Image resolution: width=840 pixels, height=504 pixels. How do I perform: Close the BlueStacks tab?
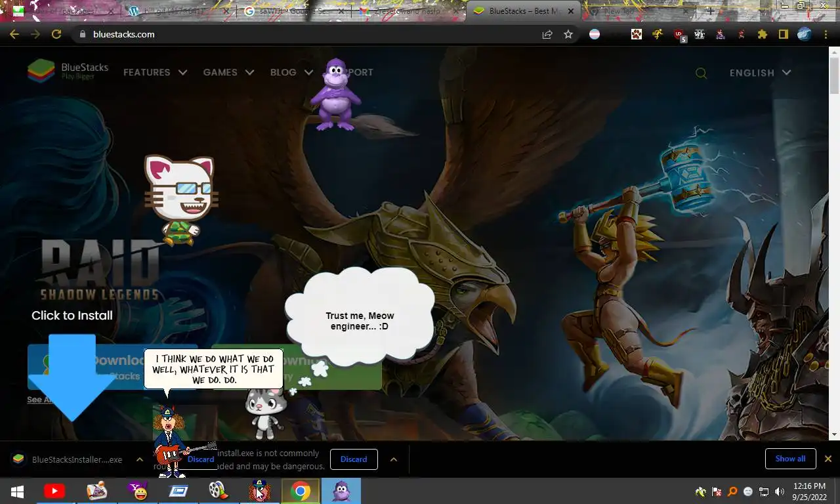click(x=571, y=11)
